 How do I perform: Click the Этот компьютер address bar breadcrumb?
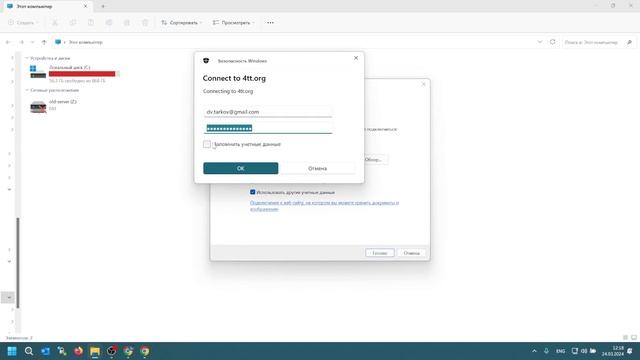[x=86, y=42]
